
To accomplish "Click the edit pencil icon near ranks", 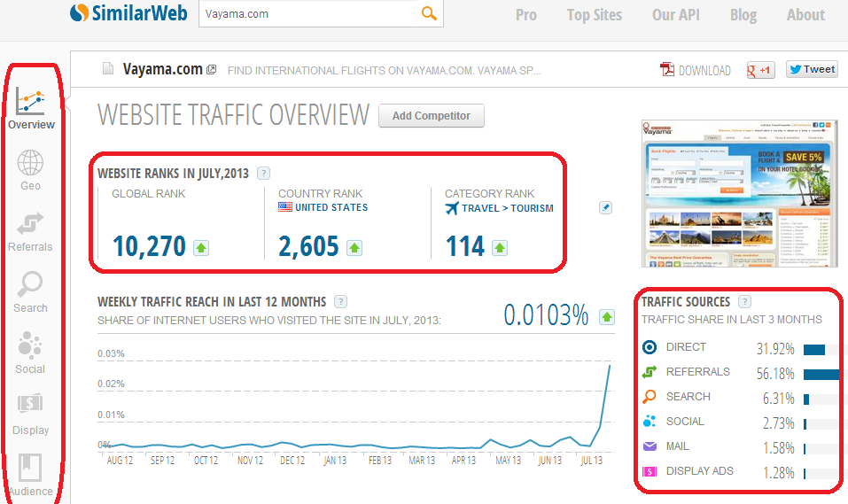I will pyautogui.click(x=605, y=207).
